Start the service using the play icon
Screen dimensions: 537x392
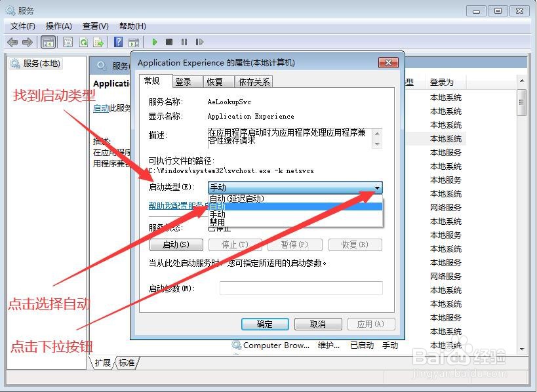(154, 42)
